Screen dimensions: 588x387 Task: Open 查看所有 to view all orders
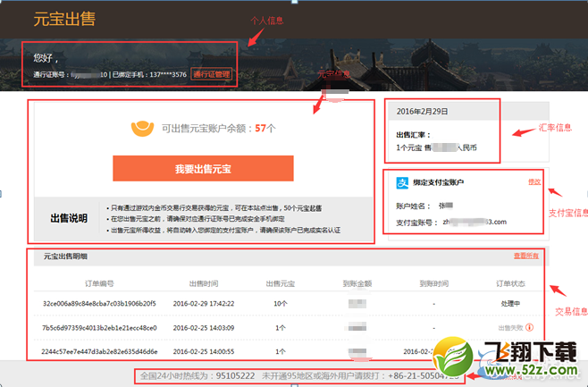(x=526, y=257)
